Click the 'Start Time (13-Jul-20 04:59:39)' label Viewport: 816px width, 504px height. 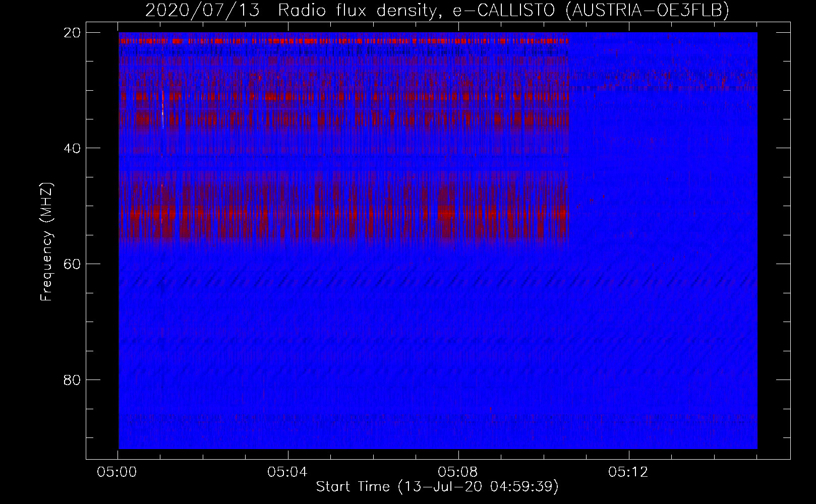(x=437, y=487)
